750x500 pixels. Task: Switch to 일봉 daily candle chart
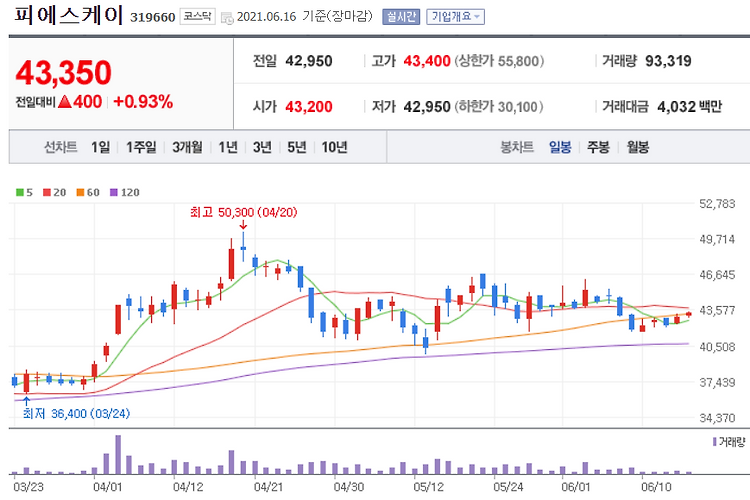pos(560,147)
